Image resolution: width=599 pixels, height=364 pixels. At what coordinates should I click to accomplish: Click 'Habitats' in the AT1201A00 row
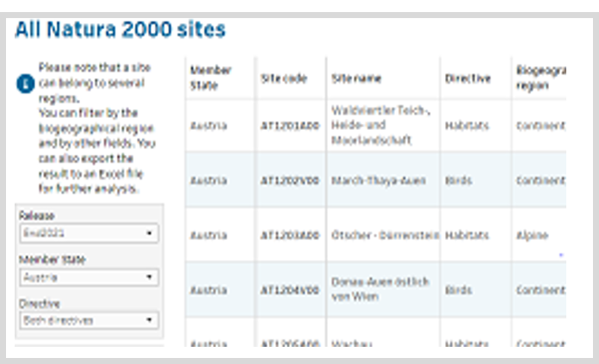click(x=466, y=126)
